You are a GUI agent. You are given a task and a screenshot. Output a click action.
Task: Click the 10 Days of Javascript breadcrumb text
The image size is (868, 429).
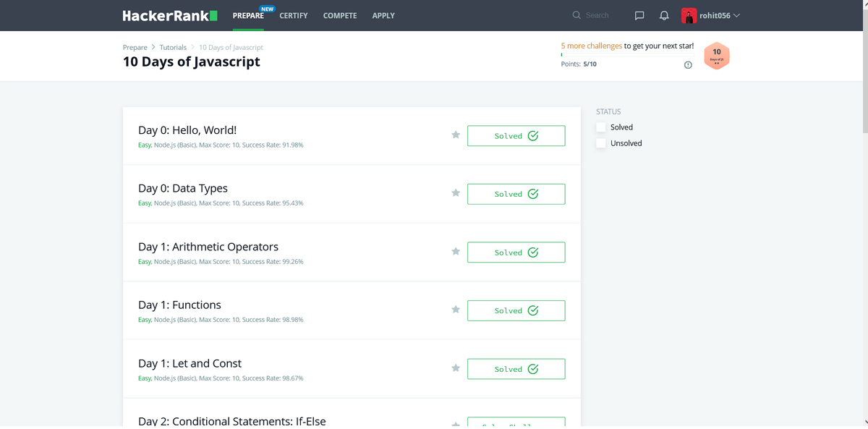231,48
